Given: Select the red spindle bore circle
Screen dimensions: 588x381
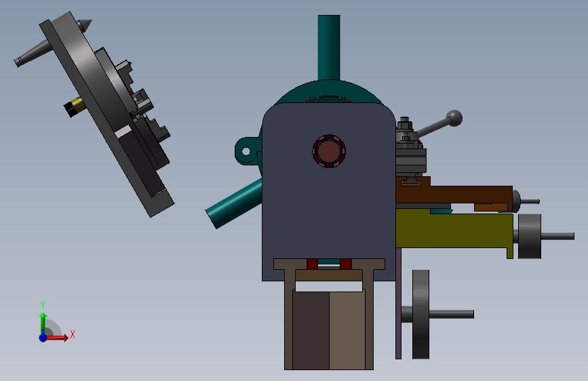Looking at the screenshot, I should pos(329,151).
